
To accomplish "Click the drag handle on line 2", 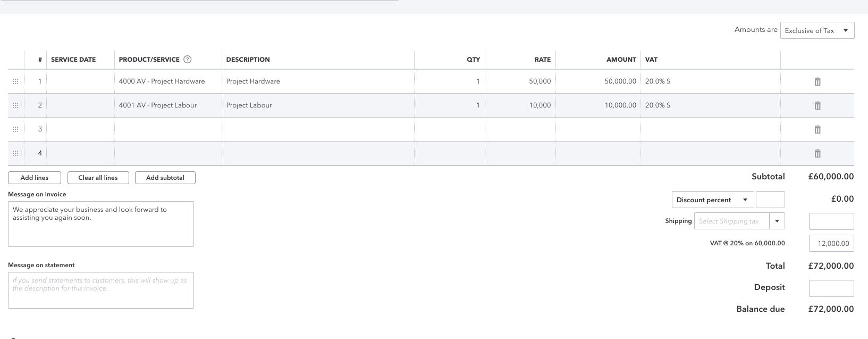I will pos(16,105).
